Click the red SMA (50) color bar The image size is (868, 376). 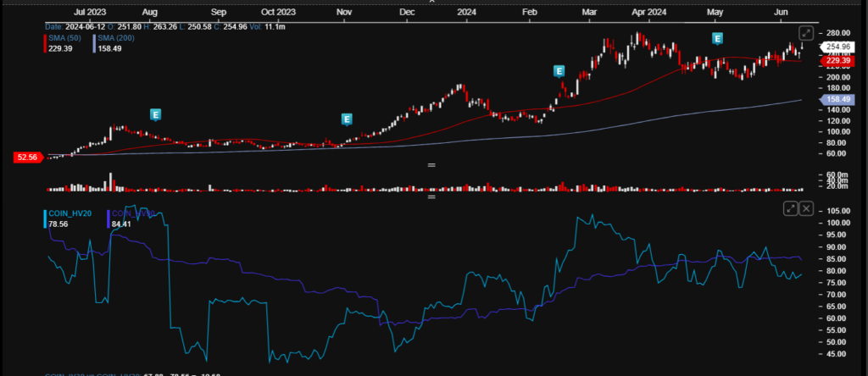44,44
